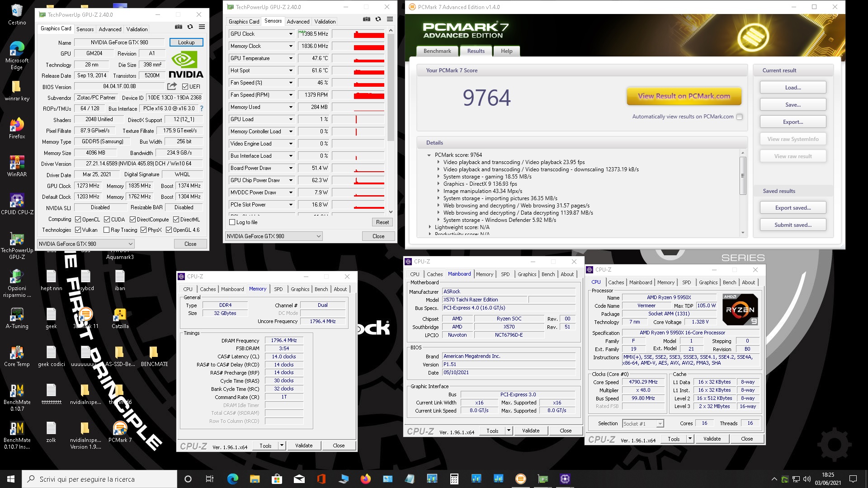Viewport: 868px width, 488px height.
Task: Open the Hot Spot sensor dropdown
Action: pos(291,70)
